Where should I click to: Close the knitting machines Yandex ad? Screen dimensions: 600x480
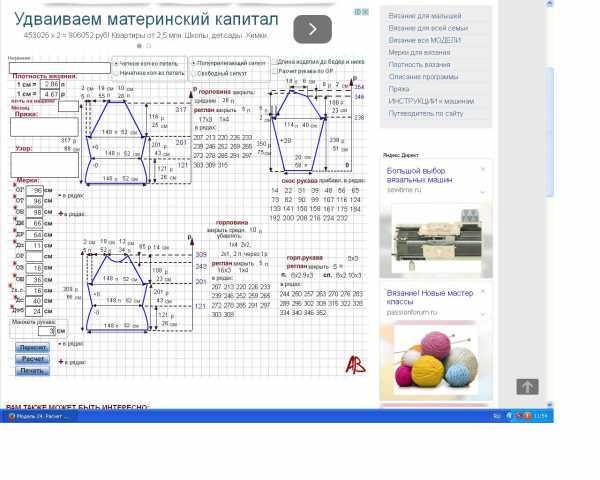[482, 169]
